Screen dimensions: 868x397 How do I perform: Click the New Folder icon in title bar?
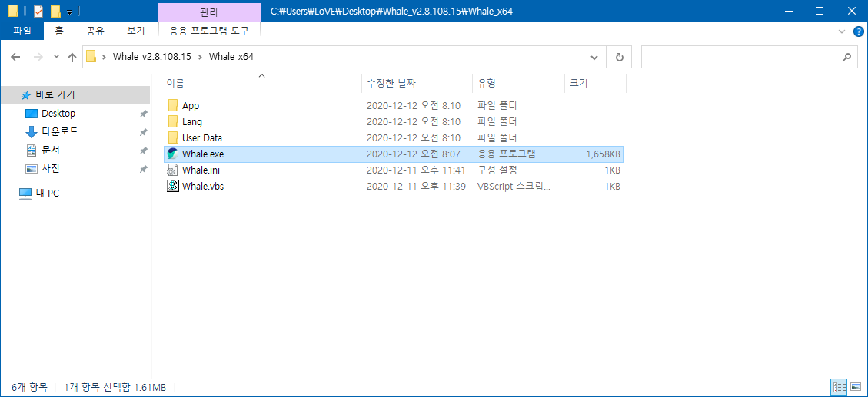[55, 11]
